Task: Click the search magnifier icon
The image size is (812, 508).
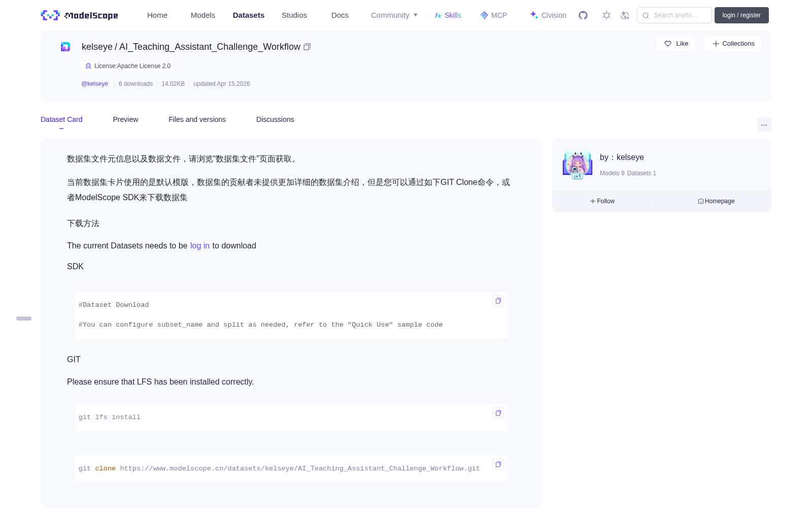Action: point(646,15)
